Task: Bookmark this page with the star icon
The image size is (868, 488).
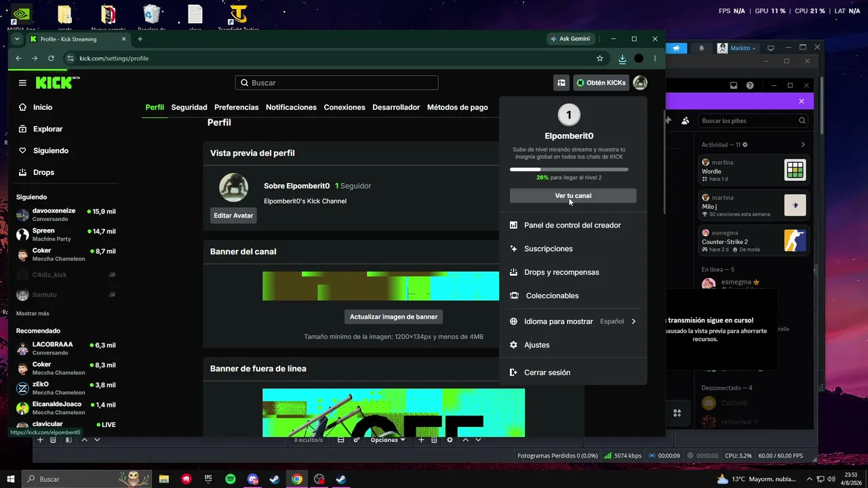Action: pos(599,58)
